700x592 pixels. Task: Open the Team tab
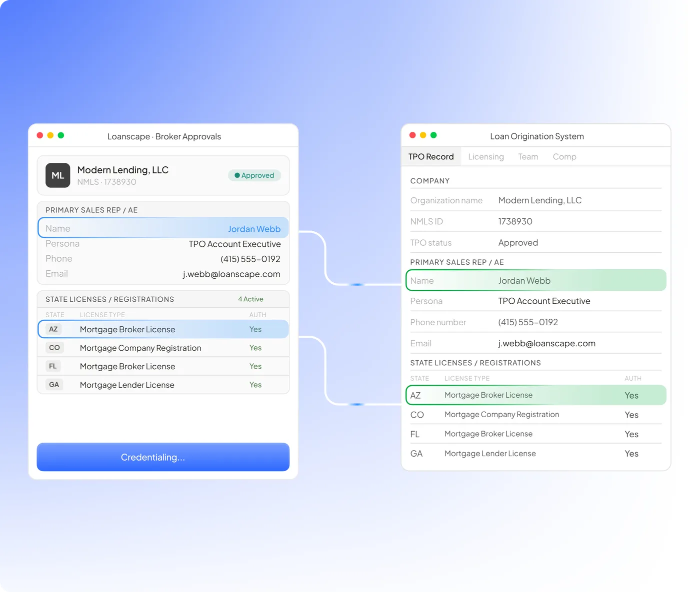coord(528,157)
